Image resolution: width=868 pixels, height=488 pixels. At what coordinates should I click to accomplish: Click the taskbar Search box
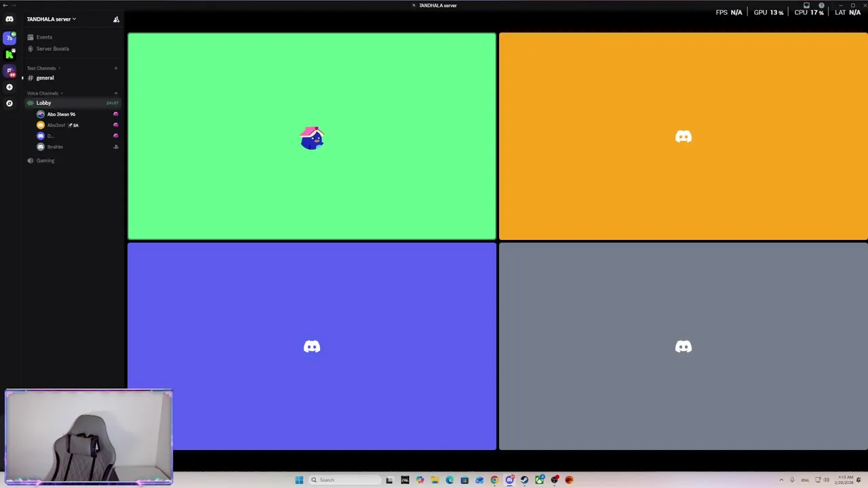[x=346, y=480]
